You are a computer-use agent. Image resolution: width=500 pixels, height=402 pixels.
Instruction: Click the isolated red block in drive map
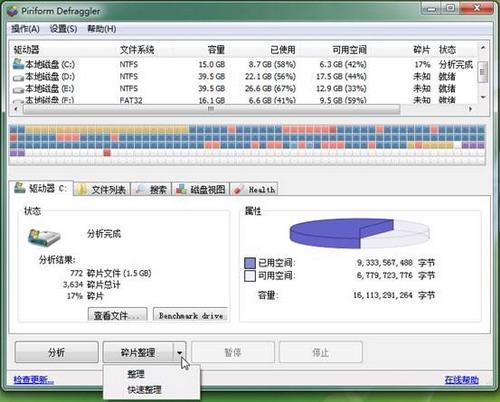107,153
